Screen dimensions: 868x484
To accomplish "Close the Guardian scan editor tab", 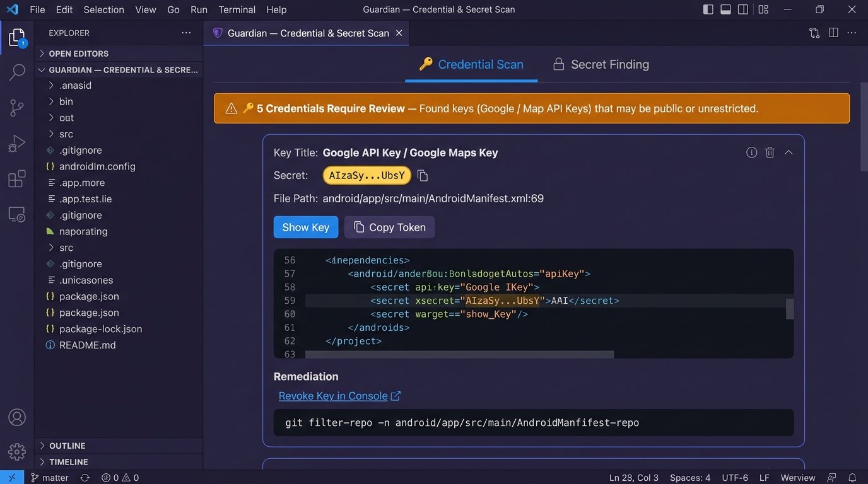I will pos(399,33).
